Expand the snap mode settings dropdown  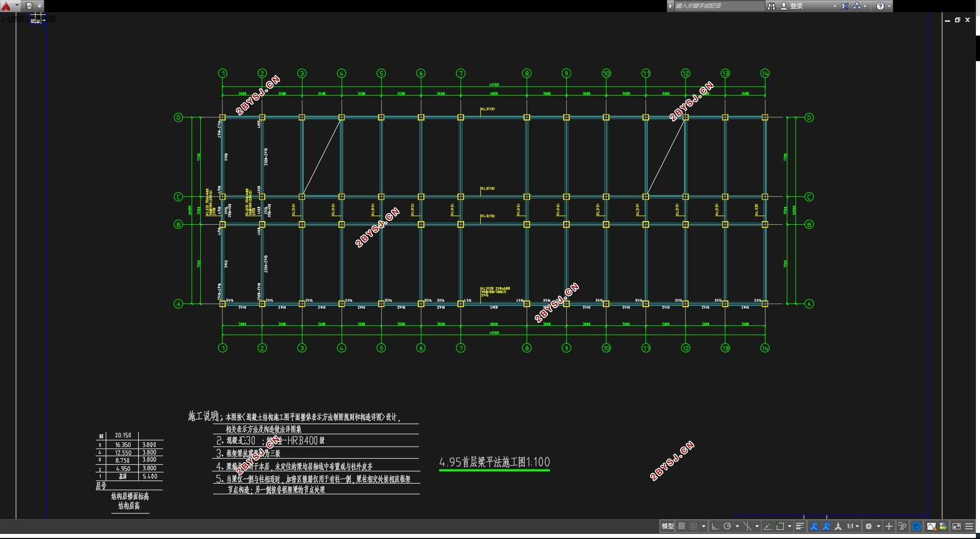pyautogui.click(x=703, y=526)
